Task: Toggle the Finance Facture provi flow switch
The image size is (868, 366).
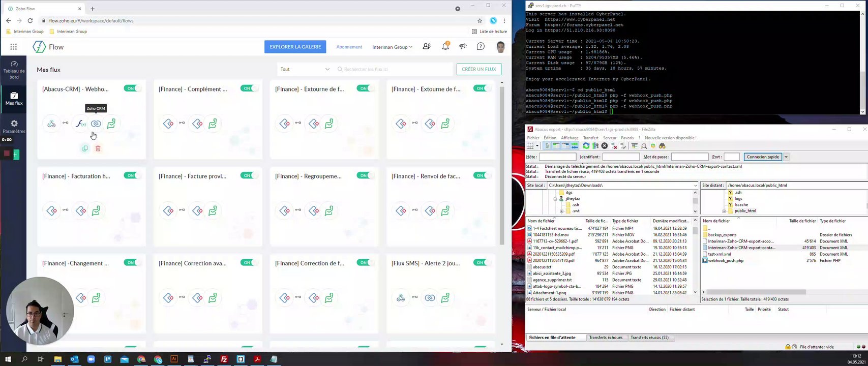Action: (x=249, y=175)
